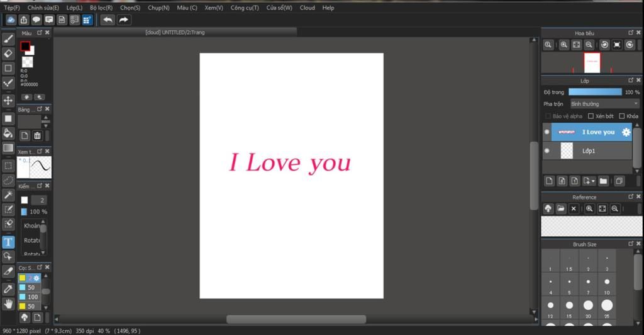Click the Redo arrow in toolbar
The height and width of the screenshot is (335, 644).
point(123,20)
